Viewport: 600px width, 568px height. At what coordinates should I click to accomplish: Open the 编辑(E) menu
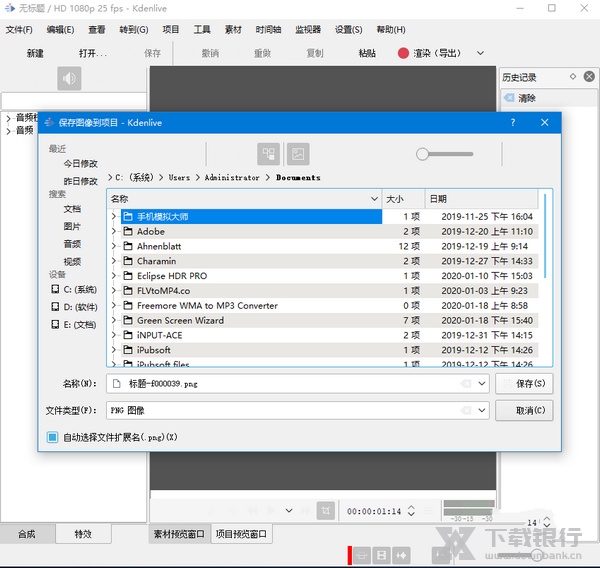tap(60, 29)
